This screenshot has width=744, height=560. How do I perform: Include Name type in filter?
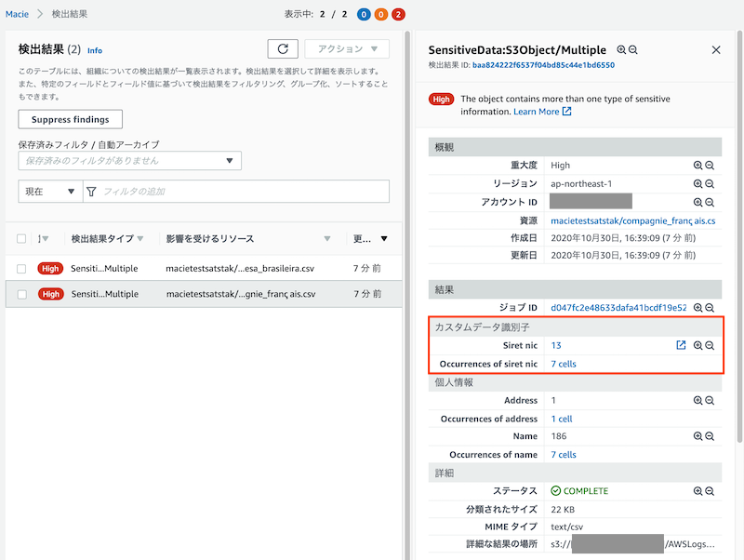click(698, 436)
